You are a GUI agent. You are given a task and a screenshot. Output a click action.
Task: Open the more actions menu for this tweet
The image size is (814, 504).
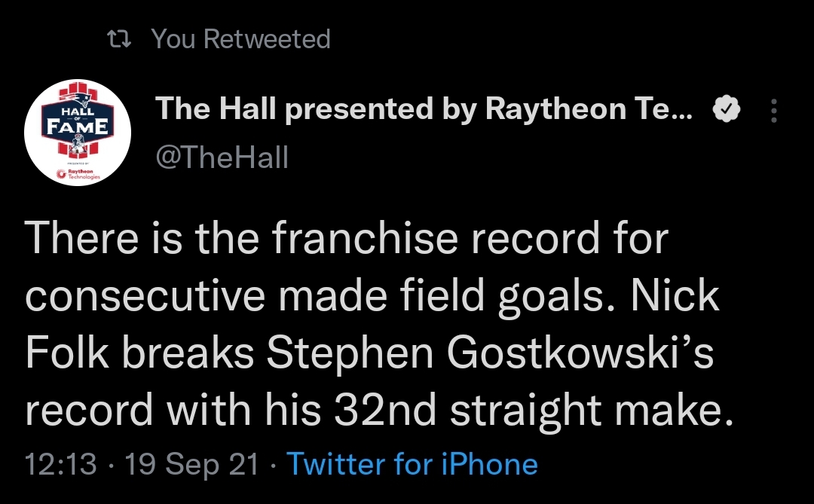coord(774,110)
